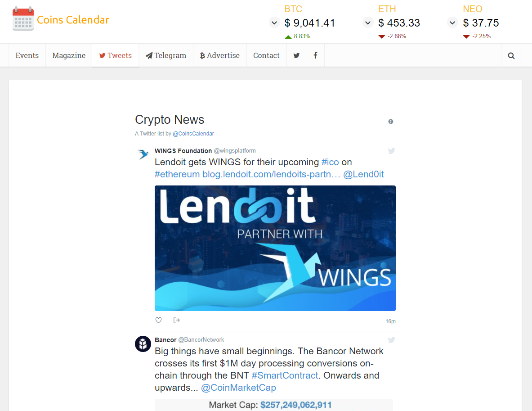Open the Telegram menu item

pyautogui.click(x=166, y=55)
